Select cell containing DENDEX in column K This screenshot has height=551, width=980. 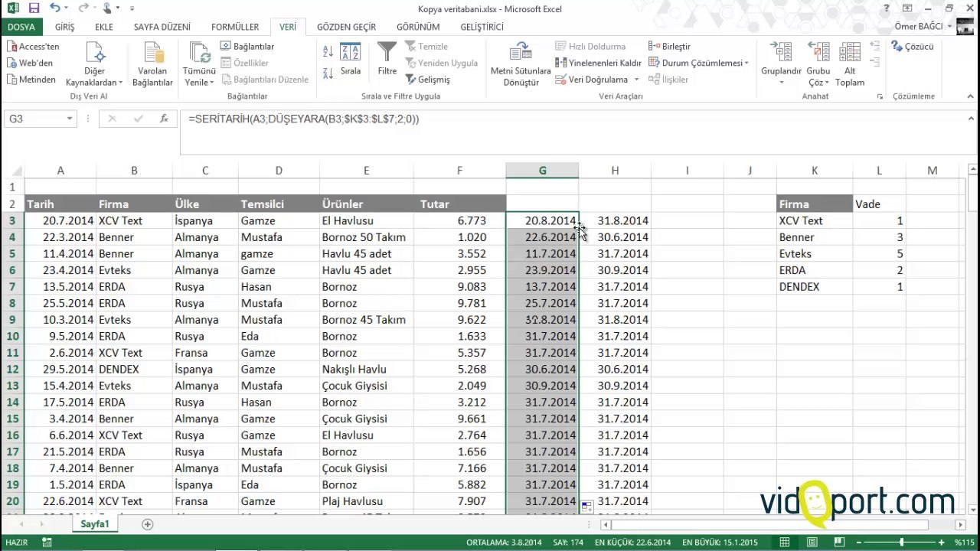[x=815, y=287]
